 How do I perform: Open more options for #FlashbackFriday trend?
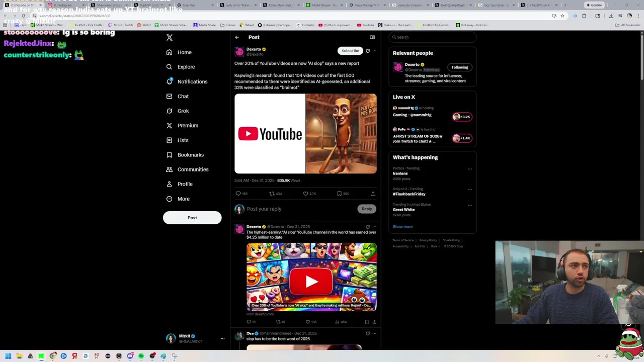[x=470, y=190]
